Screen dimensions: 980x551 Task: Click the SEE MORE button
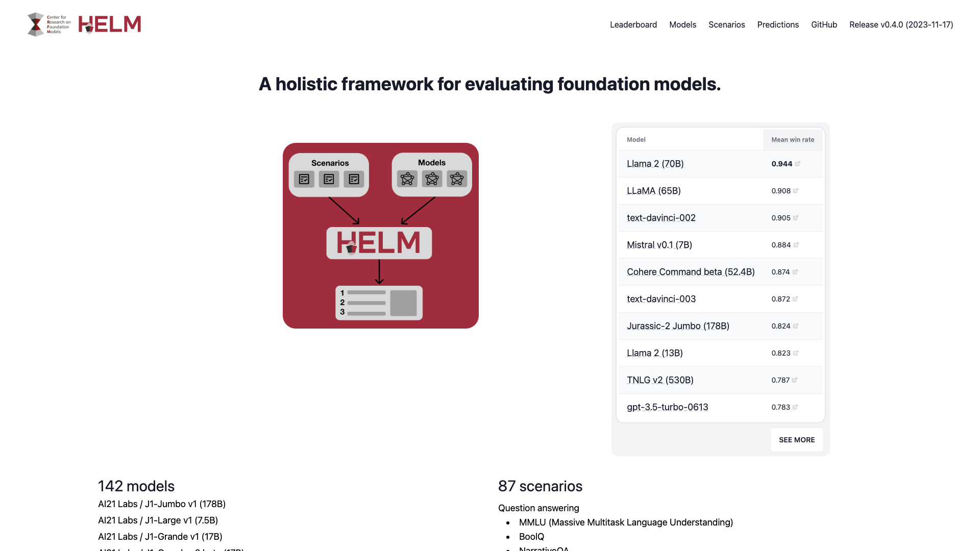click(x=797, y=440)
